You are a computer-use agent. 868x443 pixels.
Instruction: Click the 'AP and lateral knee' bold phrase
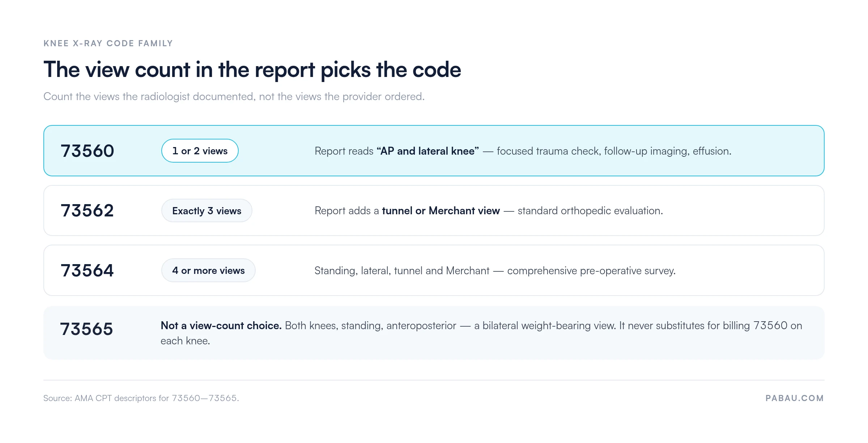point(427,151)
